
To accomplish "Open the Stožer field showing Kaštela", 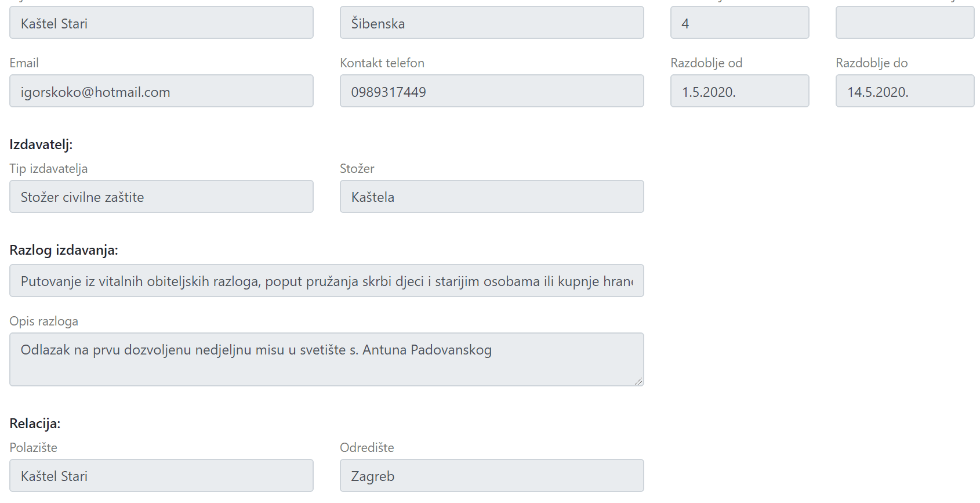I will point(492,197).
